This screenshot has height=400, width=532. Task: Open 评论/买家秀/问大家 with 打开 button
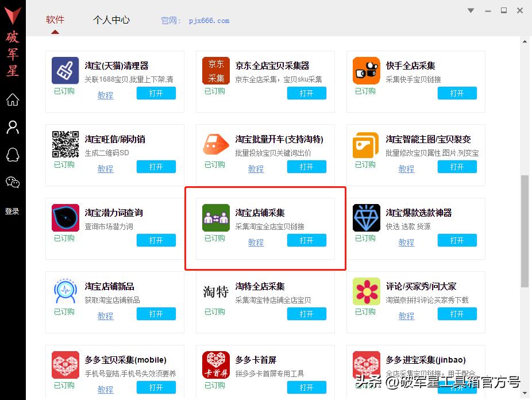pyautogui.click(x=457, y=314)
